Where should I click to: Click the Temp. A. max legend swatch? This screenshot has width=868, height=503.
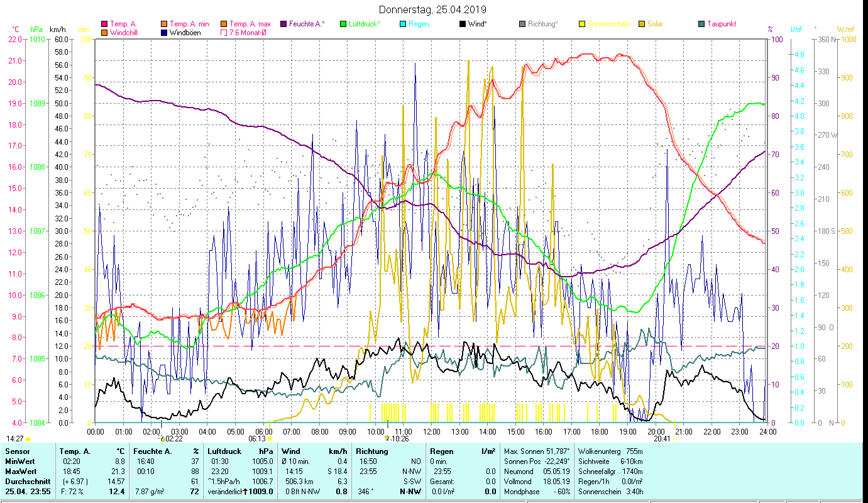[x=224, y=24]
